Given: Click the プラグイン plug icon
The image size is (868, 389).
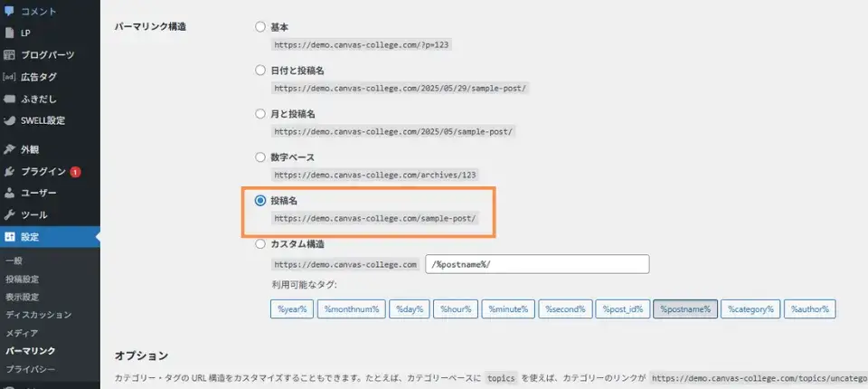Looking at the screenshot, I should pyautogui.click(x=9, y=172).
